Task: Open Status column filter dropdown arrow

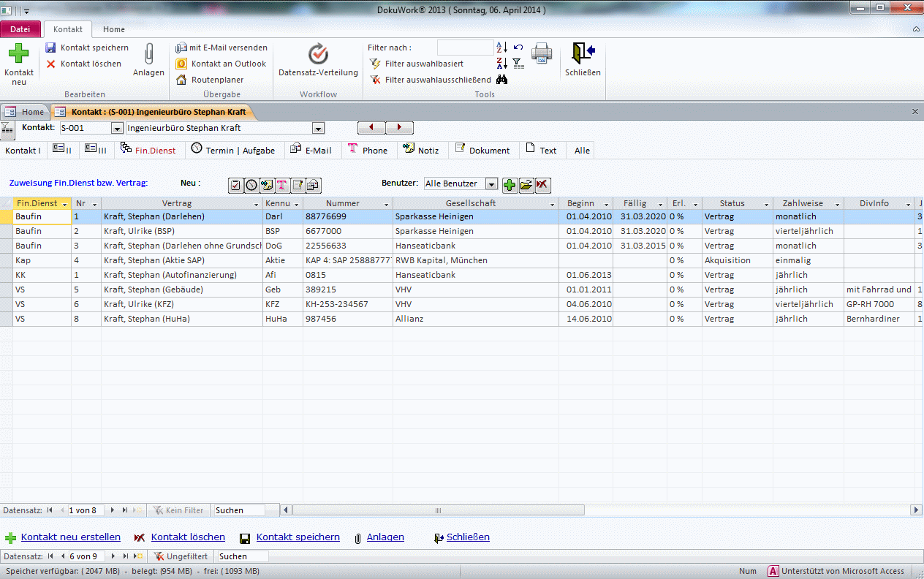Action: [x=766, y=204]
